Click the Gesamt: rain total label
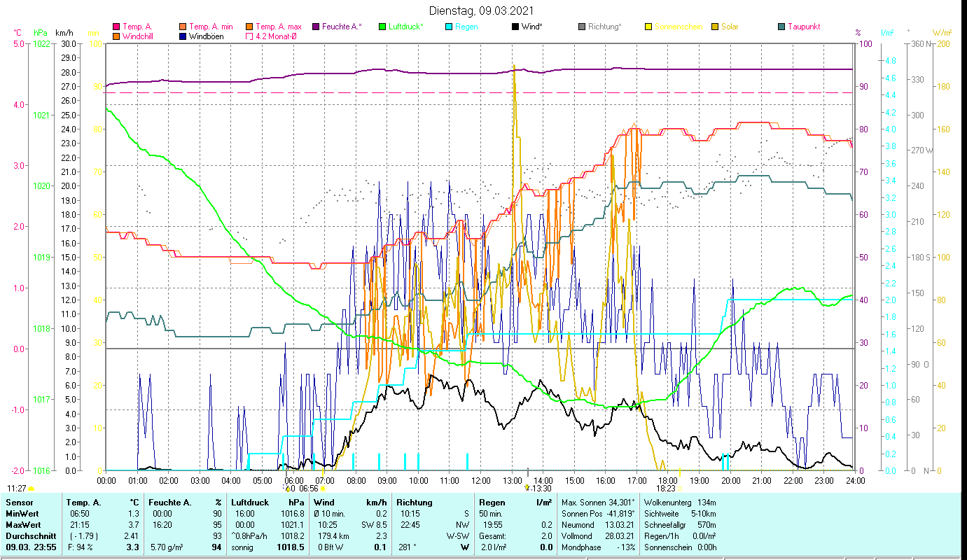 [x=493, y=535]
